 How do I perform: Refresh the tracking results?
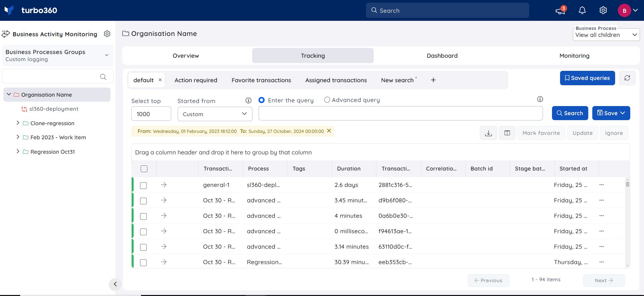coord(627,78)
